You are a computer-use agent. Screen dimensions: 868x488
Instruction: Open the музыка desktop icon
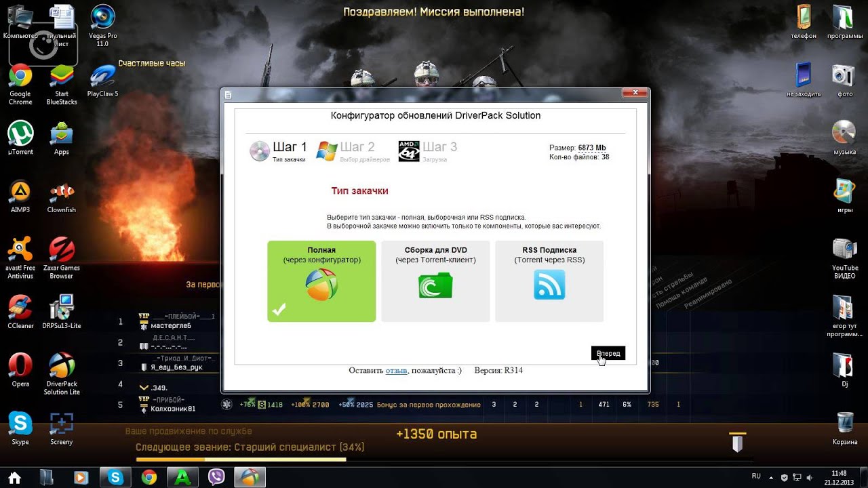844,138
